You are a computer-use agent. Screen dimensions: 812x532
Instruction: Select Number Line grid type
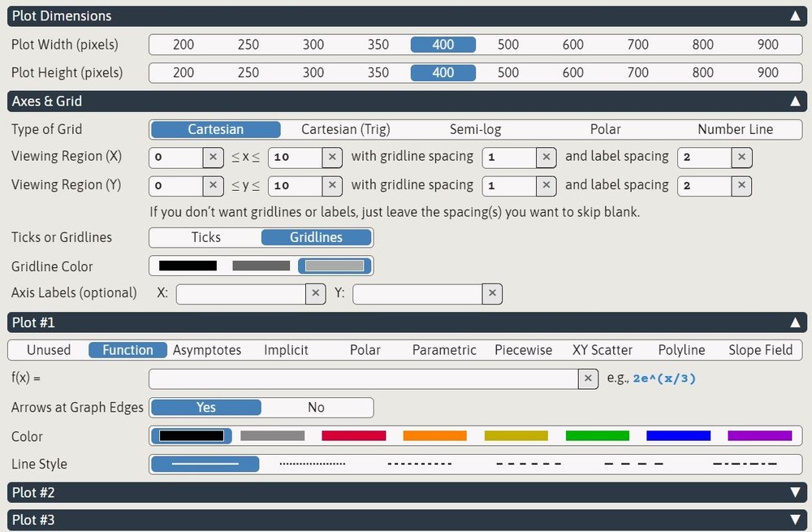[736, 129]
